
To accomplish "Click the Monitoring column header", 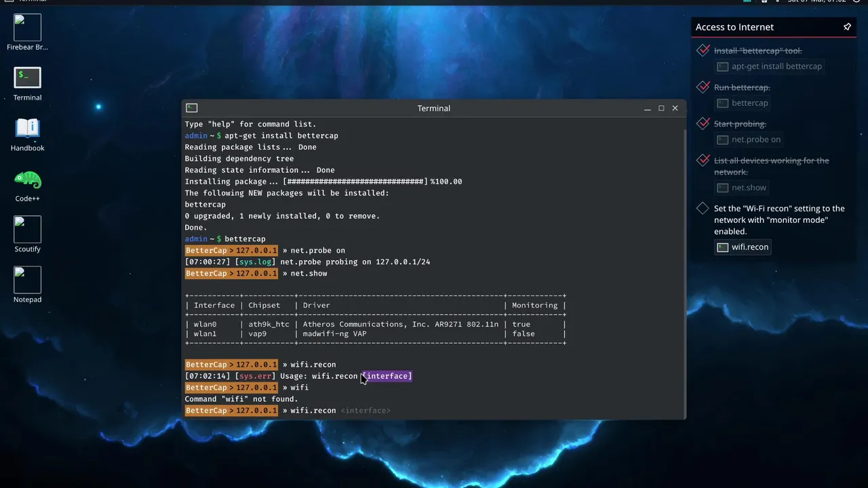I will pyautogui.click(x=534, y=306).
